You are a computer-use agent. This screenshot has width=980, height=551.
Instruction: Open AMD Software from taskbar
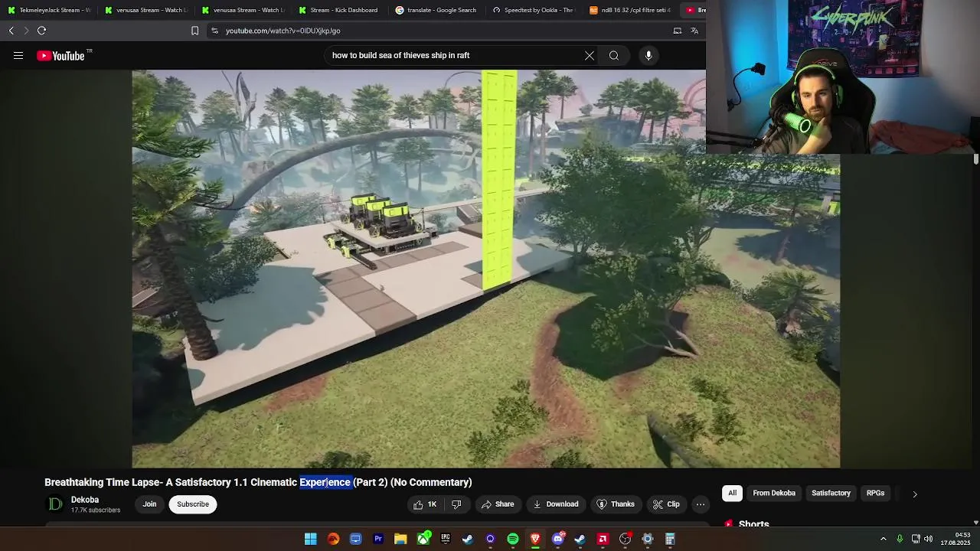[603, 540]
